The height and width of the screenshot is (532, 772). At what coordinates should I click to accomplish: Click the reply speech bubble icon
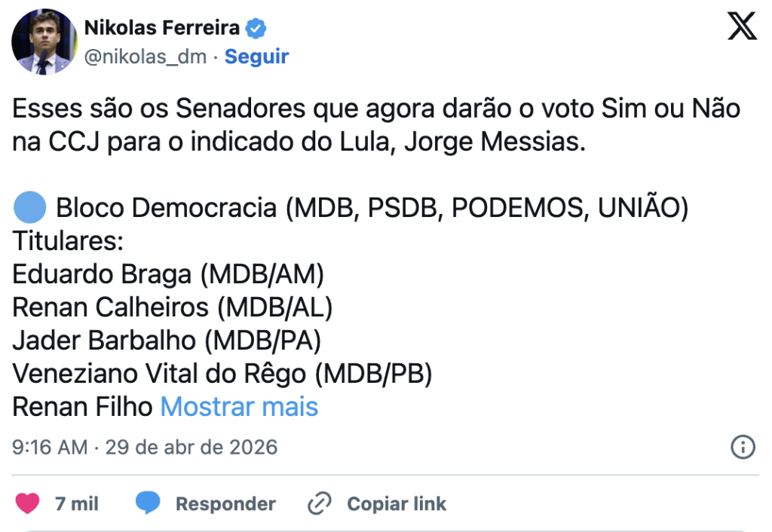click(x=148, y=503)
